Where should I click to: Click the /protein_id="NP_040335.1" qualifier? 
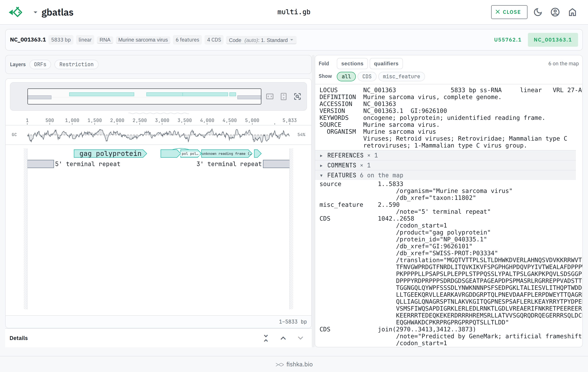click(x=441, y=239)
